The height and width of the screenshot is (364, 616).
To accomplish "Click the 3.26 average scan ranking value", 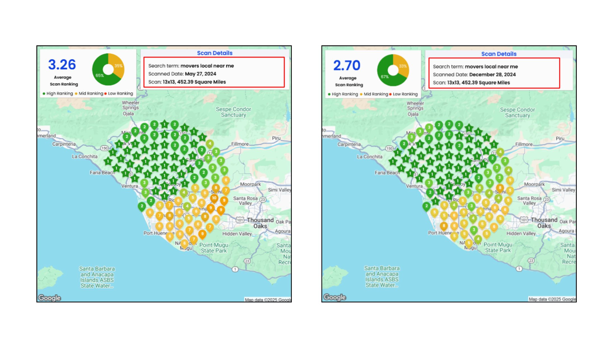I will [x=62, y=65].
